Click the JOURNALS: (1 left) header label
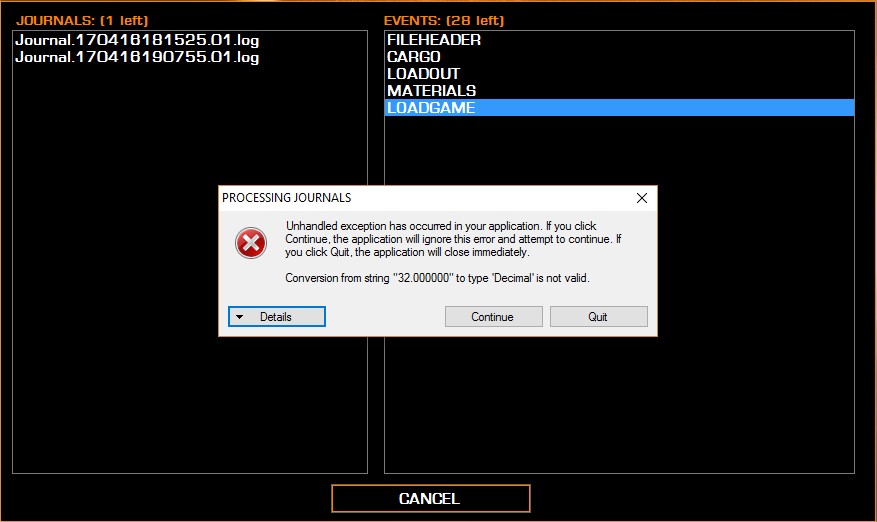Screen dimensions: 877x522 pyautogui.click(x=82, y=21)
